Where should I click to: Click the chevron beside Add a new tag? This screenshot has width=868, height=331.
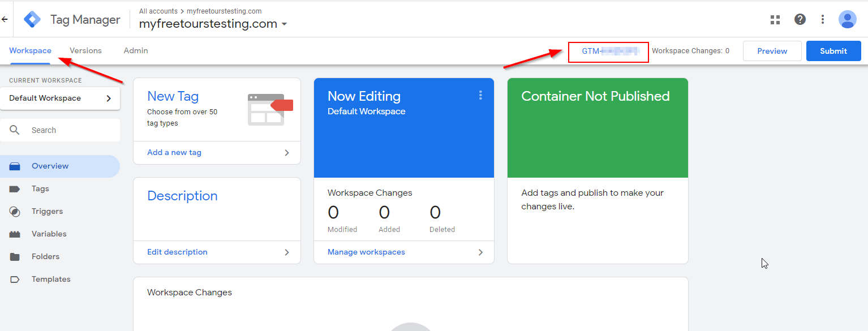click(x=287, y=153)
